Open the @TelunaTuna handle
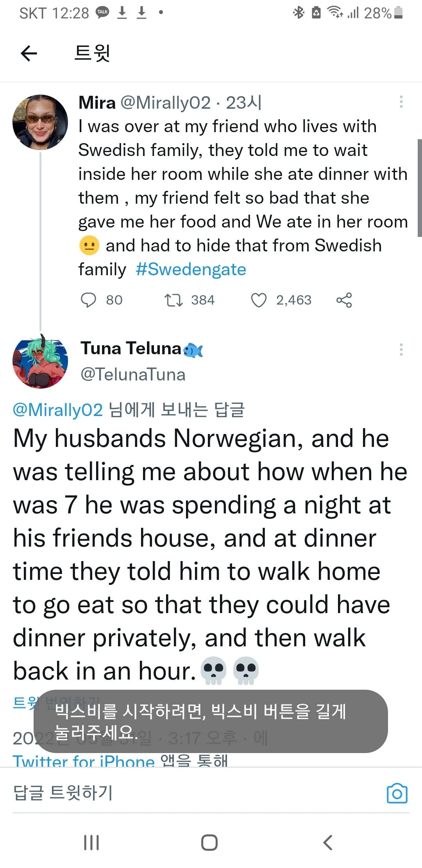The width and height of the screenshot is (422, 868). pos(133,375)
